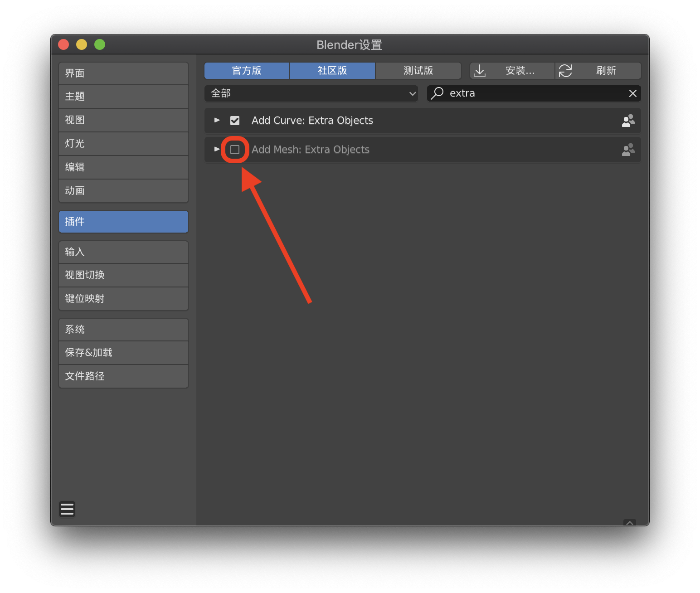Select the 插件 addons tab
This screenshot has height=593, width=700.
pyautogui.click(x=123, y=222)
